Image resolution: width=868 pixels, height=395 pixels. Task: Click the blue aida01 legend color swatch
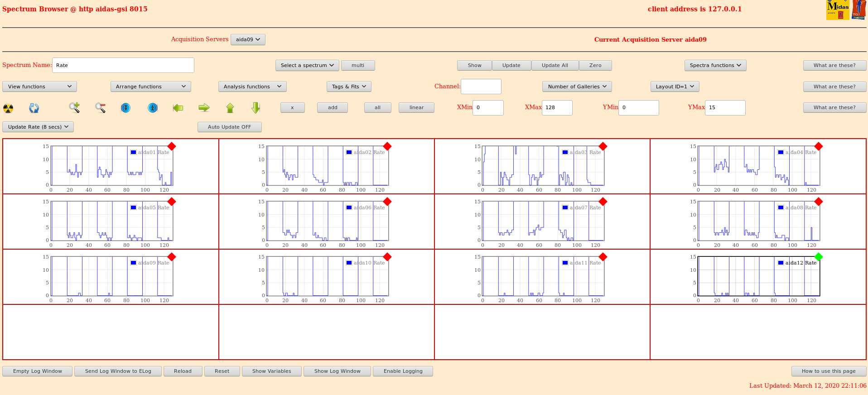point(133,152)
